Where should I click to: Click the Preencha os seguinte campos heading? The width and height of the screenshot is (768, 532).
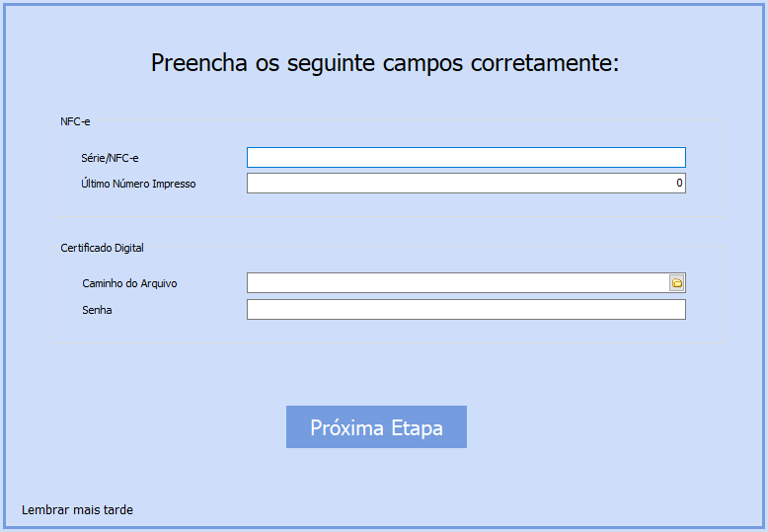pos(384,63)
